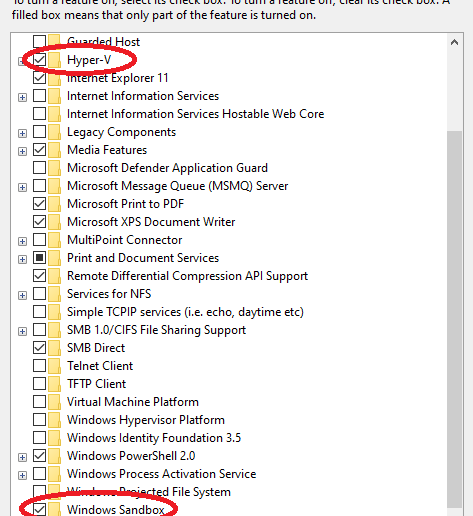Click the Guarded Host folder icon
This screenshot has height=516, width=473.
[55, 42]
